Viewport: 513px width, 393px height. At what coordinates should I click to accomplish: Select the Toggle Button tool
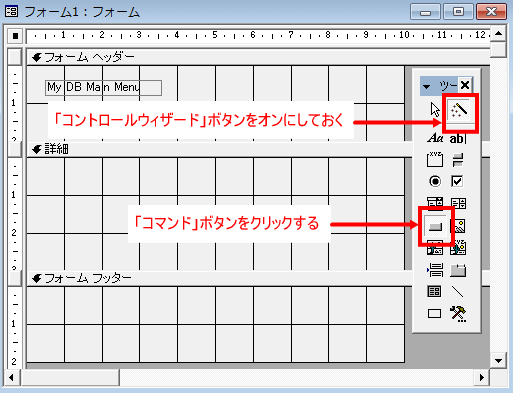pos(458,160)
